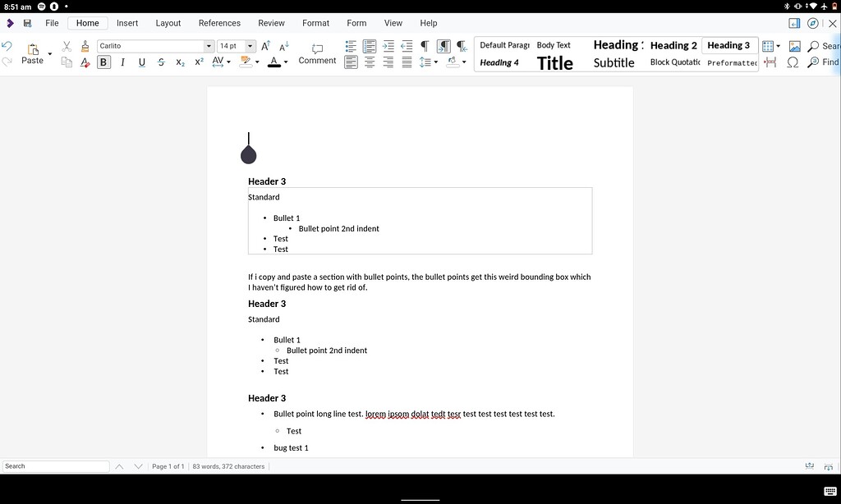This screenshot has width=841, height=504.
Task: Apply Default Paragraph style
Action: point(504,45)
